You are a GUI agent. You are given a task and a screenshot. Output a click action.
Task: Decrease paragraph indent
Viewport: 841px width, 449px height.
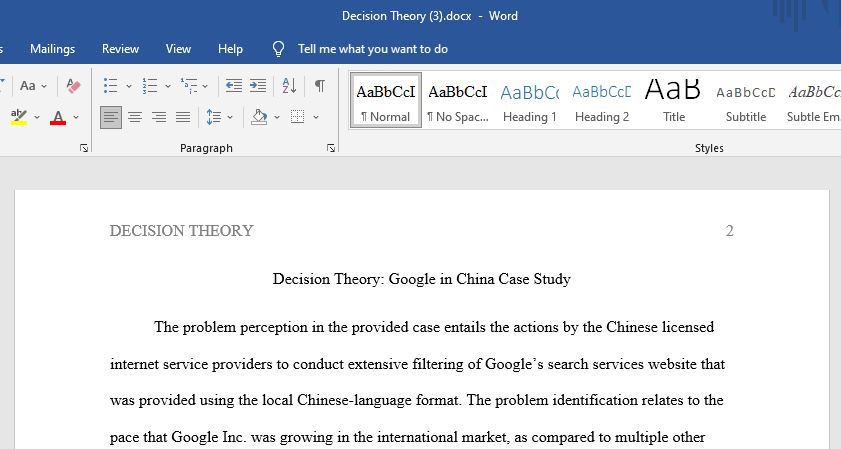[233, 86]
